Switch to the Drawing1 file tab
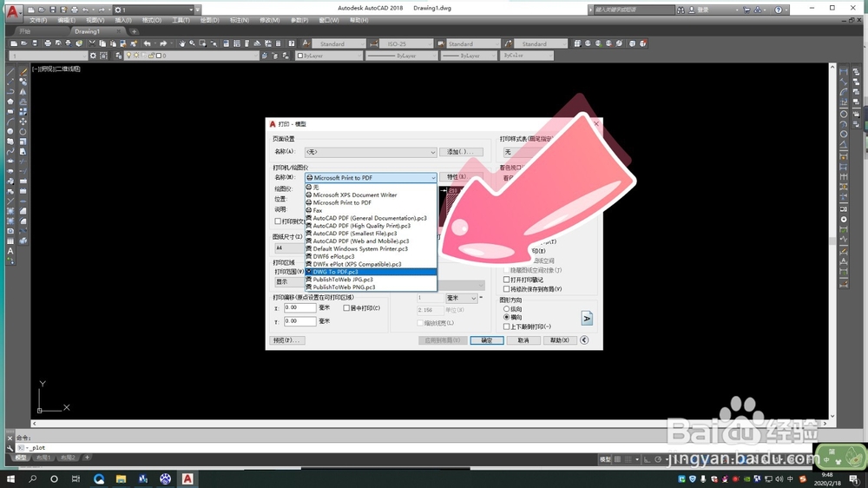 (88, 31)
